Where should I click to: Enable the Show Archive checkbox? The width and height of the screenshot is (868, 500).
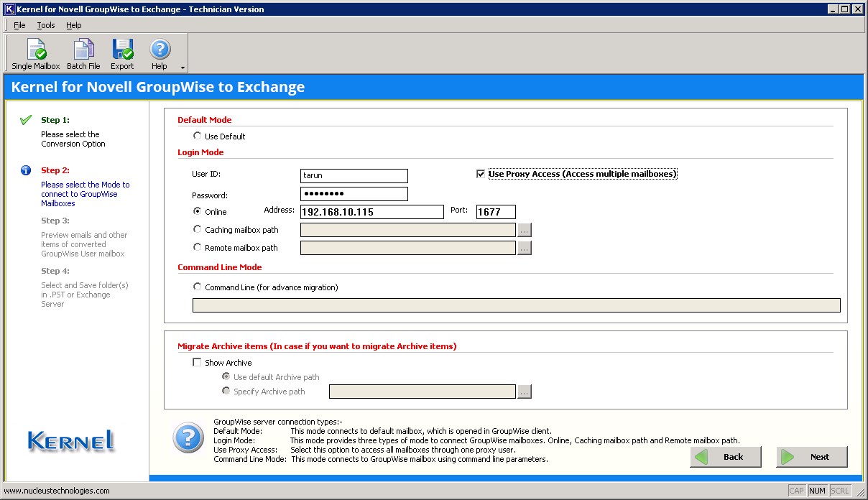point(197,363)
